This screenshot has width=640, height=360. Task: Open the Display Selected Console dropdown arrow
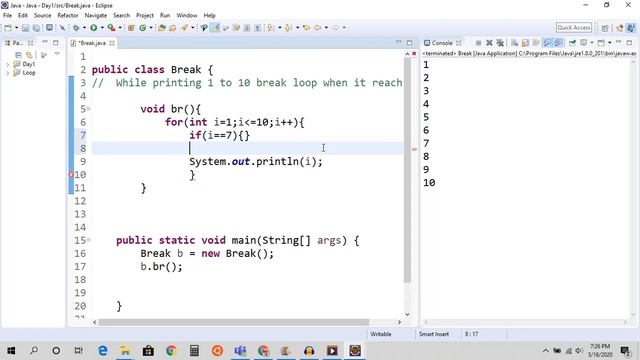pos(592,43)
